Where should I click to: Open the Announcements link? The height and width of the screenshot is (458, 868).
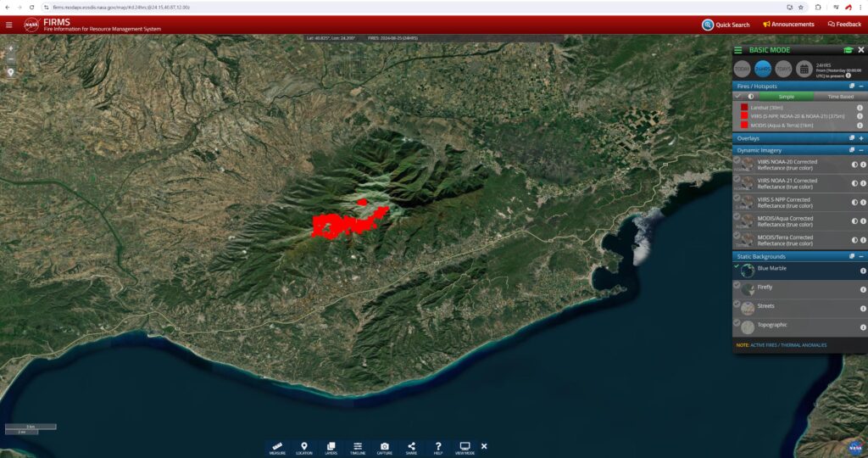point(788,25)
